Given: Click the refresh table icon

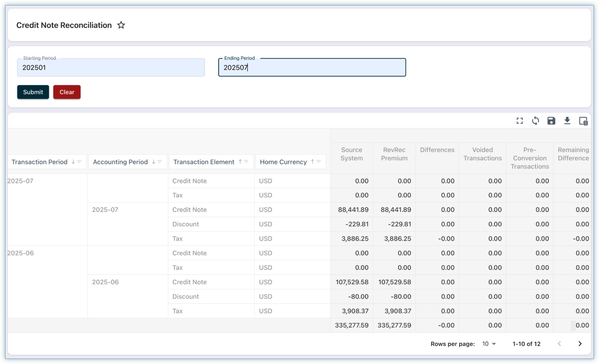Looking at the screenshot, I should tap(535, 121).
